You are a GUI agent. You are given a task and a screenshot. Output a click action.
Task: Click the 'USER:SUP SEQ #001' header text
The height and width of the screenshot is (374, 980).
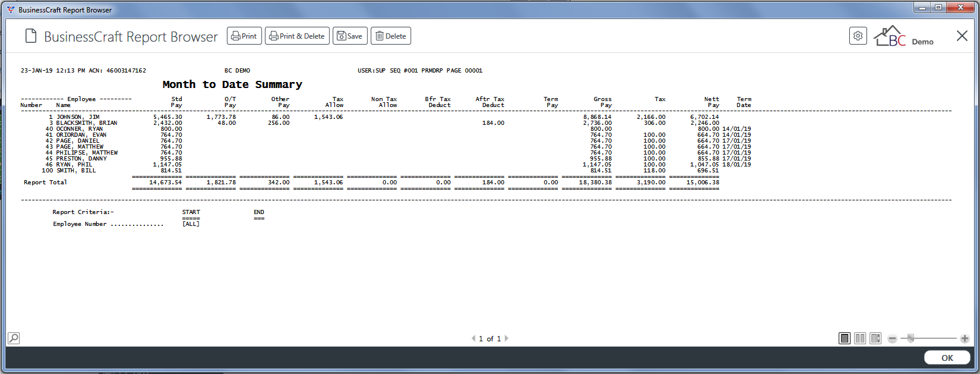click(x=387, y=71)
